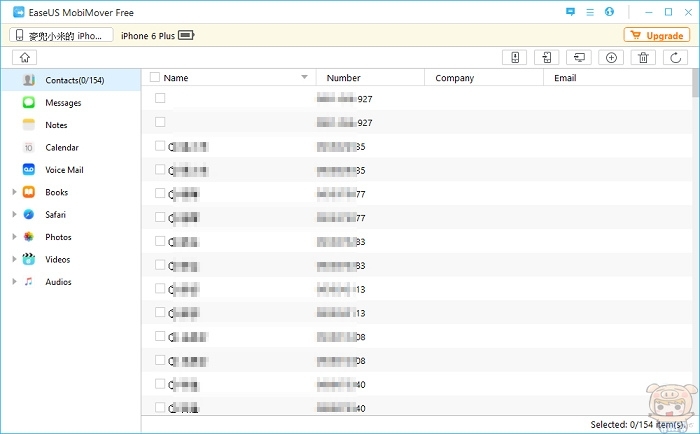Expand the Books tree item arrow
The image size is (700, 434).
(14, 192)
